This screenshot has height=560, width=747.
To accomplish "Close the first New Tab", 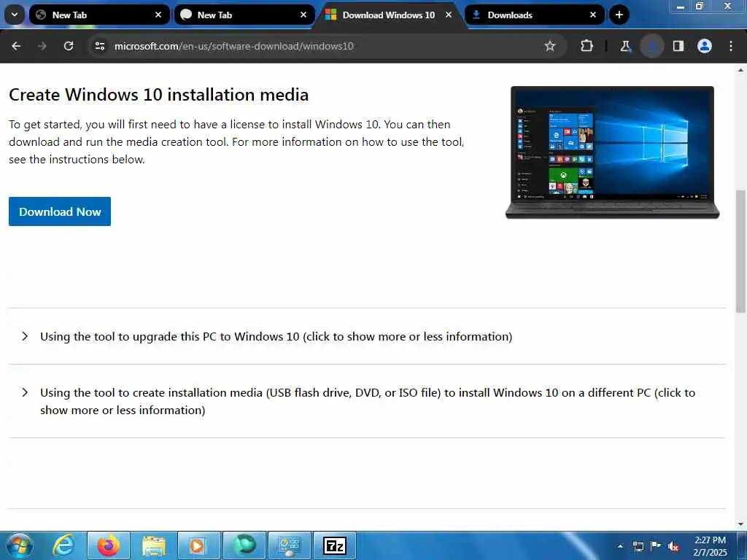I will click(x=158, y=15).
